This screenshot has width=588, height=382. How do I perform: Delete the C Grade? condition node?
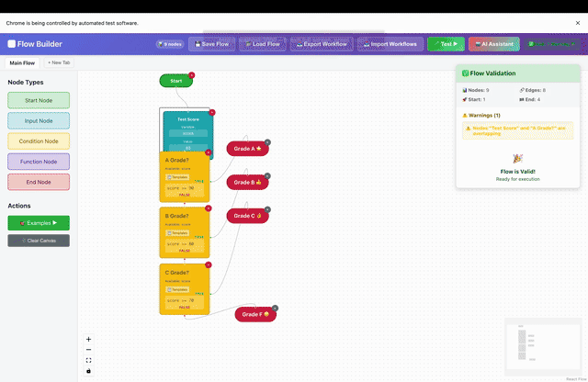[x=209, y=264]
